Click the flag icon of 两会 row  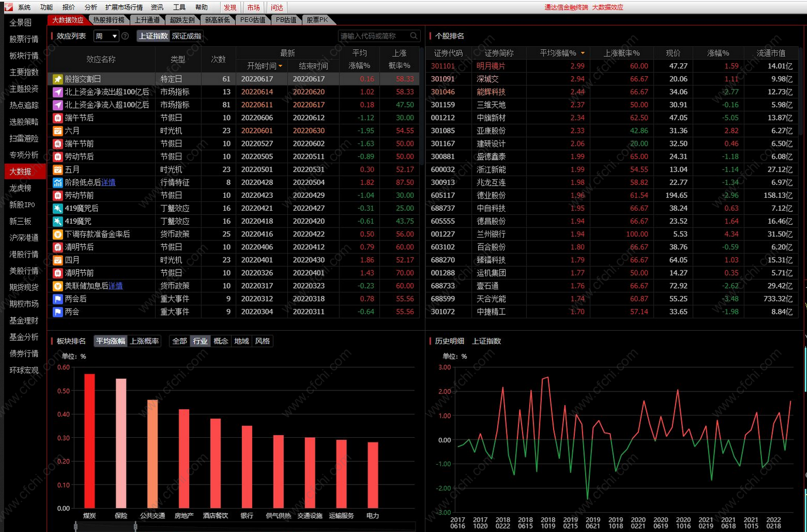(57, 312)
